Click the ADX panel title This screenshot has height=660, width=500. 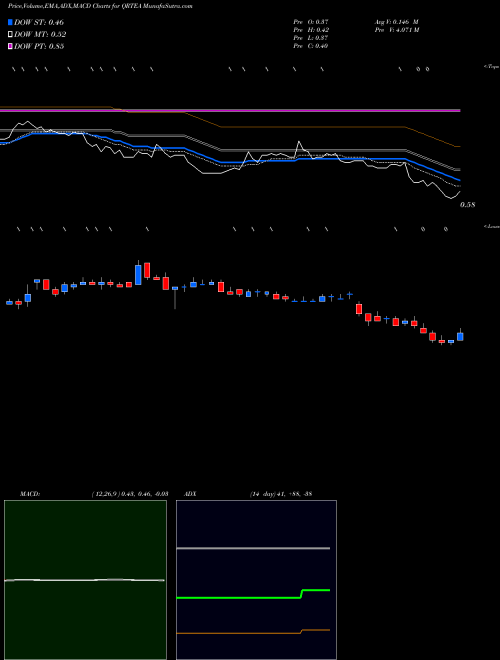pyautogui.click(x=191, y=494)
